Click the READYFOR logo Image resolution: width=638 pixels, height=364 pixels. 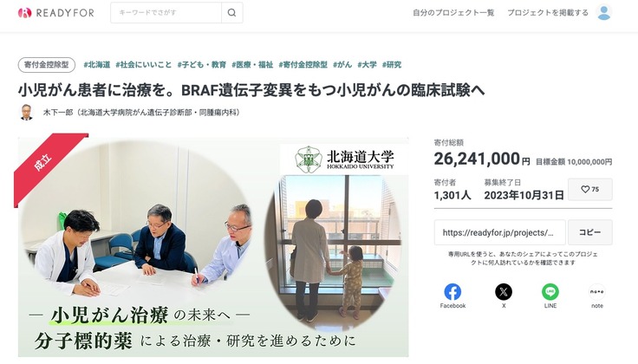(55, 13)
